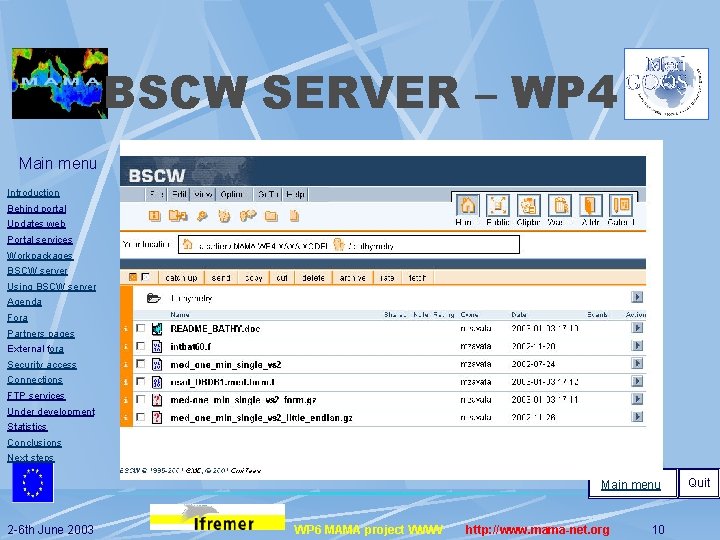Screen dimensions: 720x540
Task: Click the Home icon in the BSCW toolbar
Action: pos(467,205)
